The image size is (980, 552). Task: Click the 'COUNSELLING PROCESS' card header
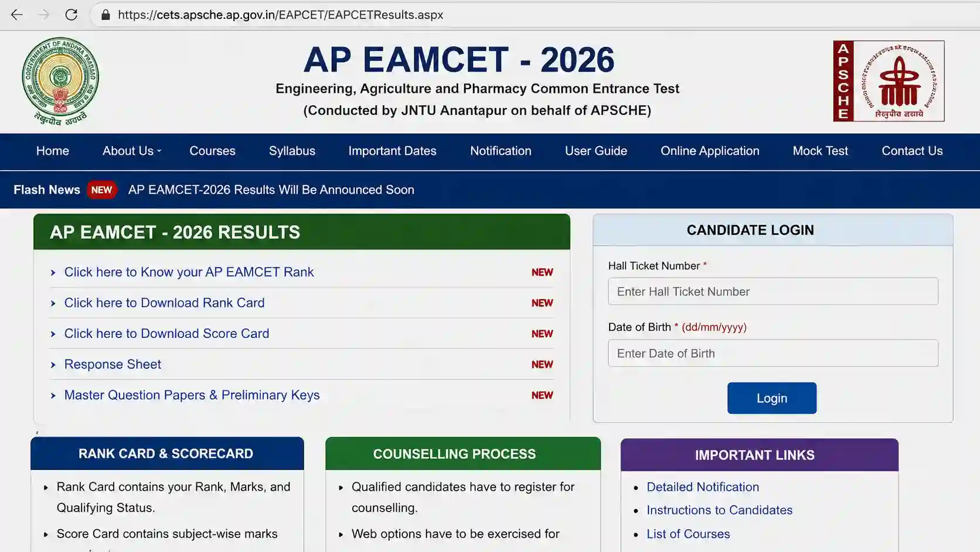pyautogui.click(x=463, y=453)
